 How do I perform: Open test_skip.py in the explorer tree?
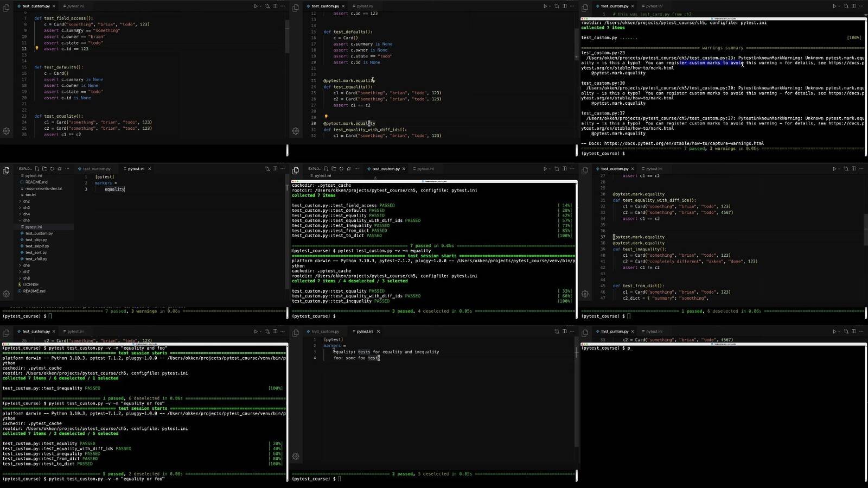36,239
